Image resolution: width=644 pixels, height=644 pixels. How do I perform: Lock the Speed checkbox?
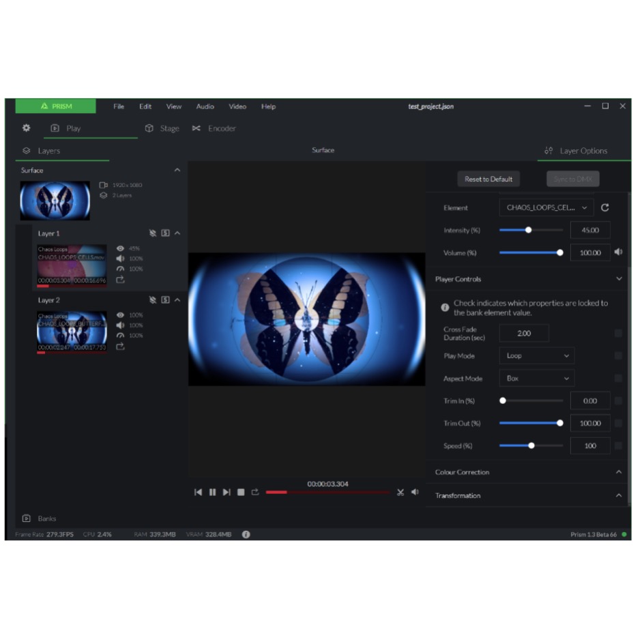tap(618, 446)
